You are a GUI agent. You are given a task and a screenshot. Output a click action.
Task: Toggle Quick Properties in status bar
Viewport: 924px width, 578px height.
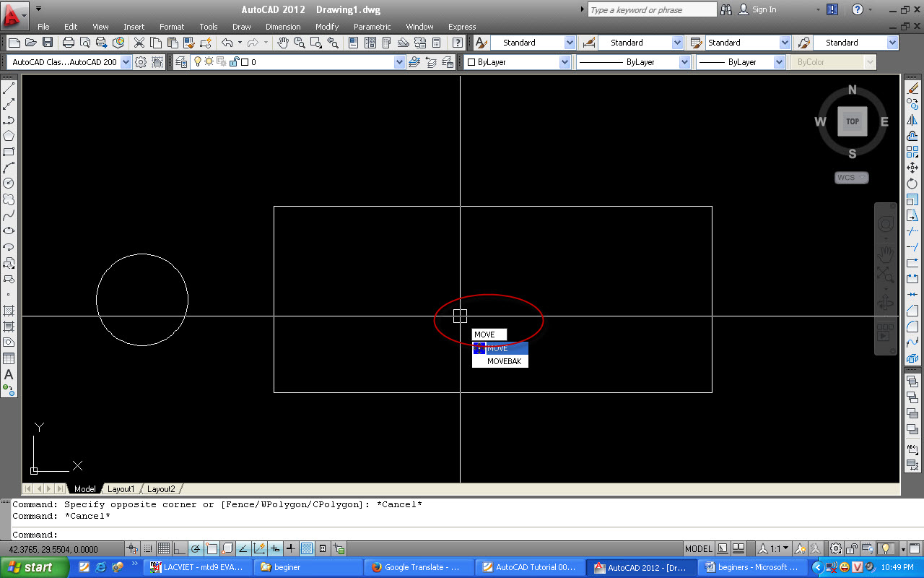tap(323, 549)
